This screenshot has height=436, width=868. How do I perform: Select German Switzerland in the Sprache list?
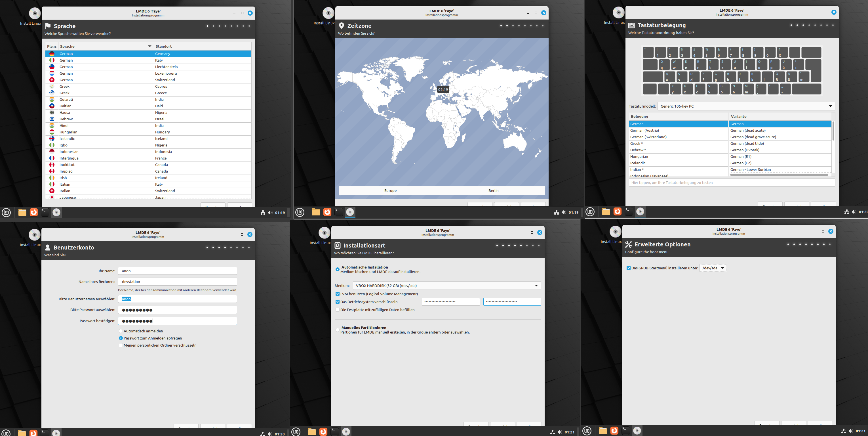148,80
